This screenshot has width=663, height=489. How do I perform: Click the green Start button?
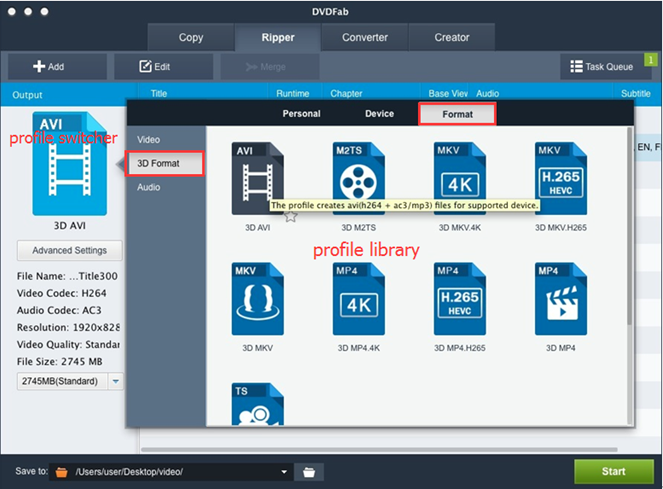tap(614, 471)
